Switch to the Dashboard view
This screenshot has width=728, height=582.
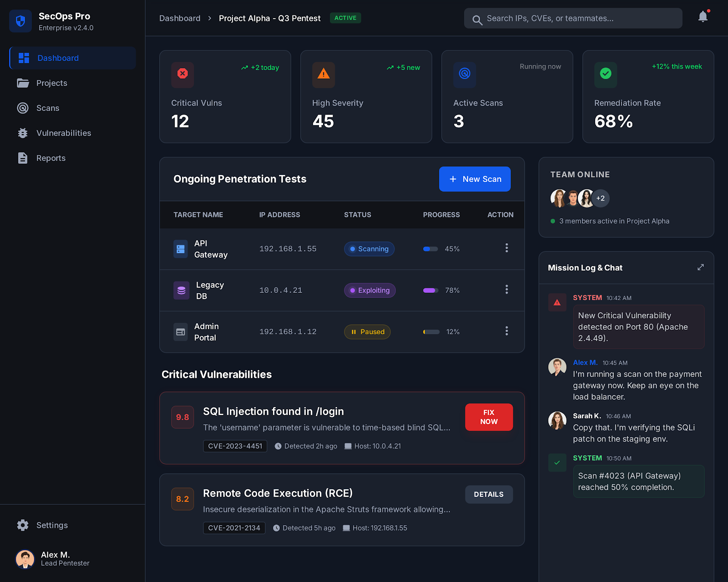click(57, 58)
